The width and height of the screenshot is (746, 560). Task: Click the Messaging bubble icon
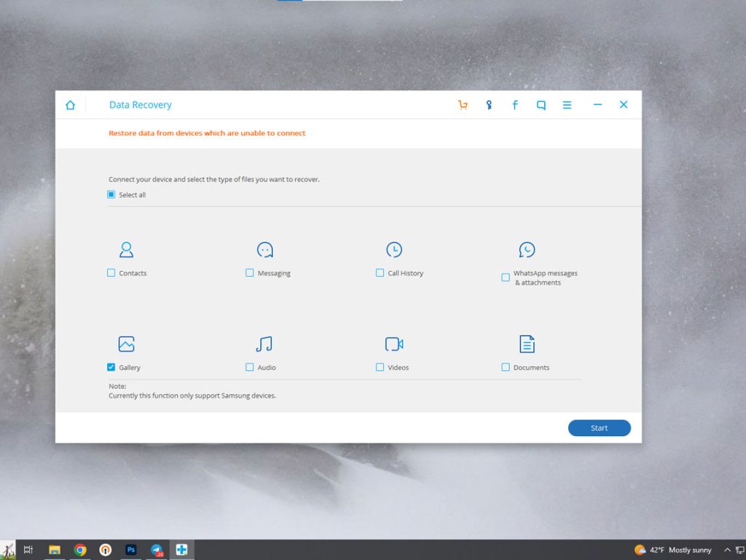pos(265,250)
